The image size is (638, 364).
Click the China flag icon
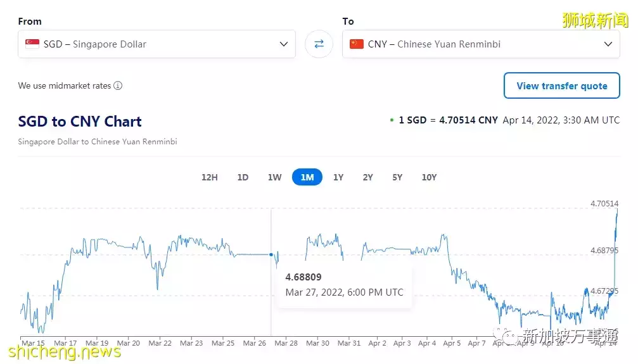coord(357,44)
